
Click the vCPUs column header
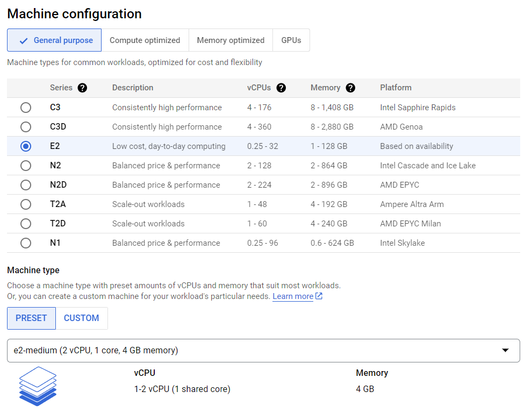coord(259,88)
